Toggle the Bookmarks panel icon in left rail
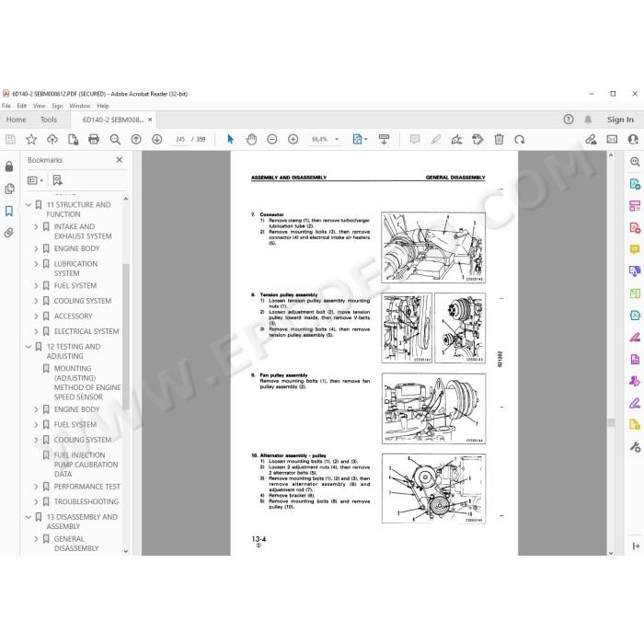This screenshot has height=644, width=644. click(9, 211)
